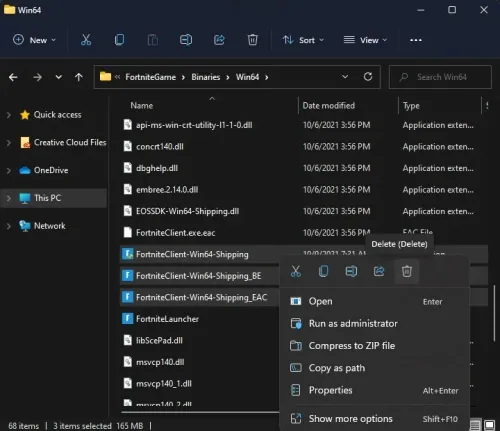Open Properties from the context menu
The height and width of the screenshot is (431, 500).
coord(374,390)
